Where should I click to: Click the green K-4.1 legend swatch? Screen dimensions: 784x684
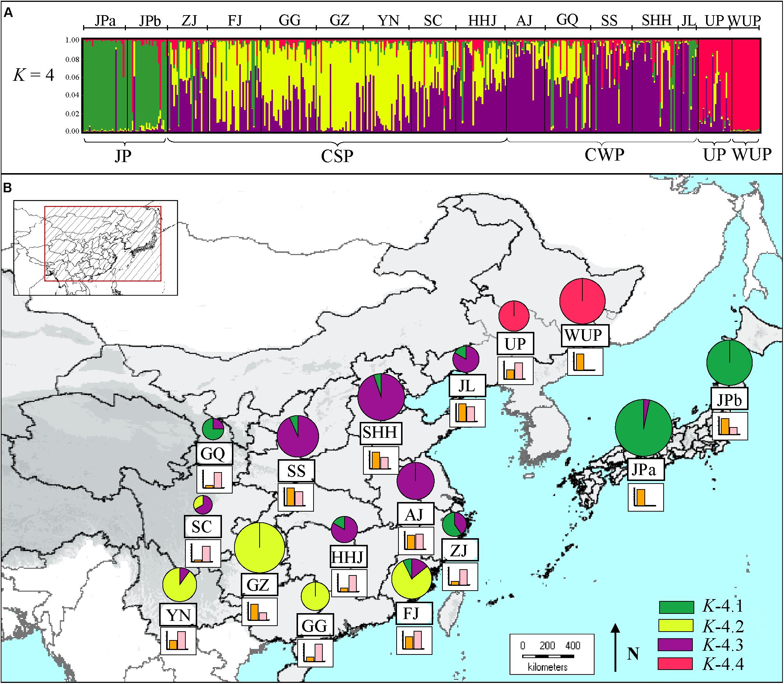[x=676, y=607]
